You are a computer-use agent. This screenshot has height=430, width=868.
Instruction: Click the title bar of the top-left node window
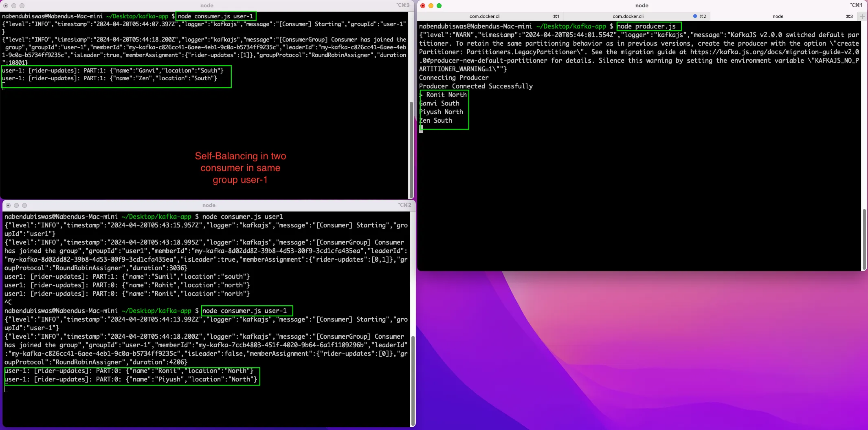pyautogui.click(x=207, y=6)
